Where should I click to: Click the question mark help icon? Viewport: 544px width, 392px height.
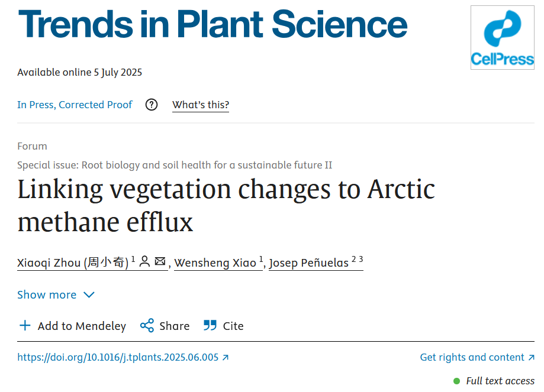pos(152,105)
